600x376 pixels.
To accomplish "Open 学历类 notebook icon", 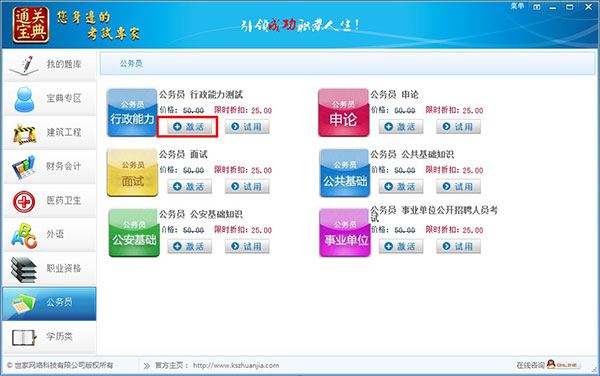I will pos(24,337).
